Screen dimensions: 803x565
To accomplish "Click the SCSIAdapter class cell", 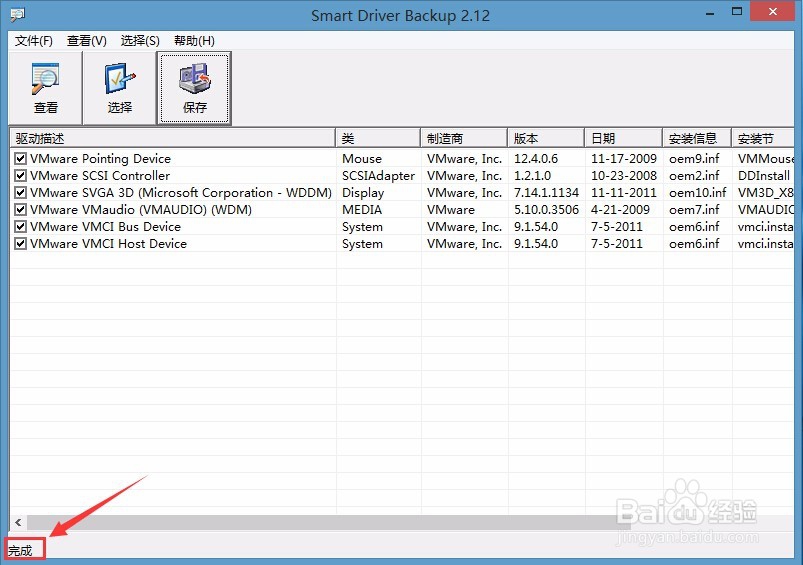I will click(x=378, y=175).
